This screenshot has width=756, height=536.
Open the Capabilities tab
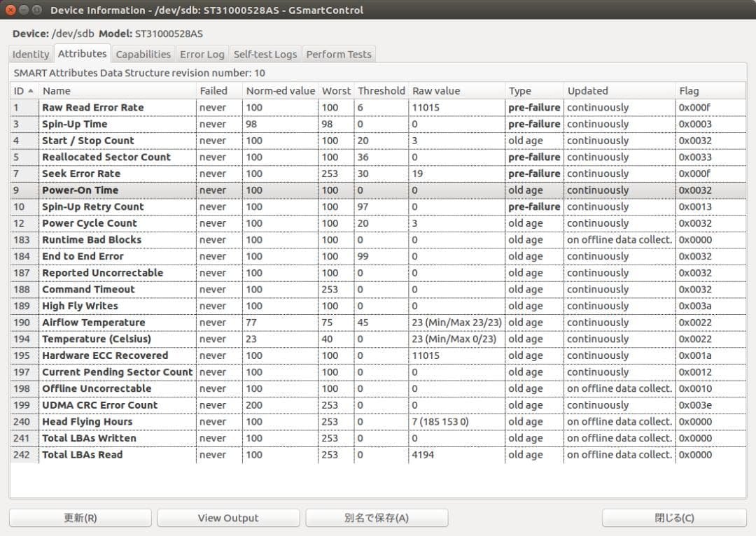pos(143,55)
